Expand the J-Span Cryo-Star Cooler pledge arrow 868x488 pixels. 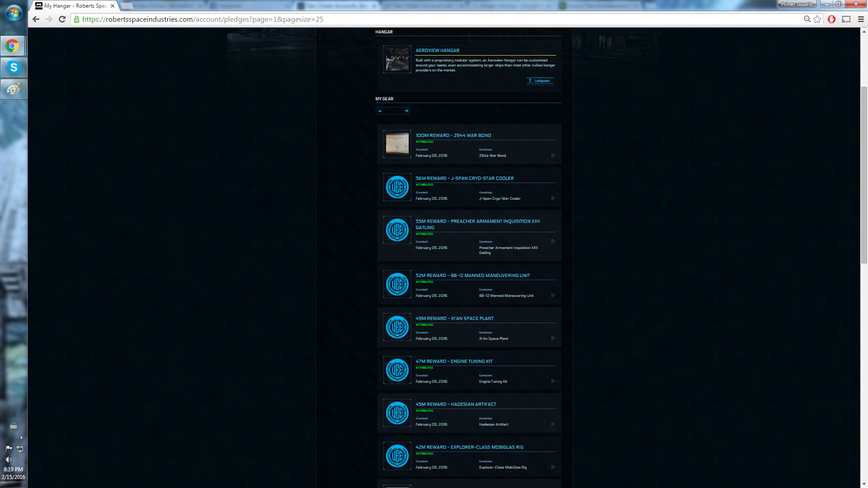553,198
